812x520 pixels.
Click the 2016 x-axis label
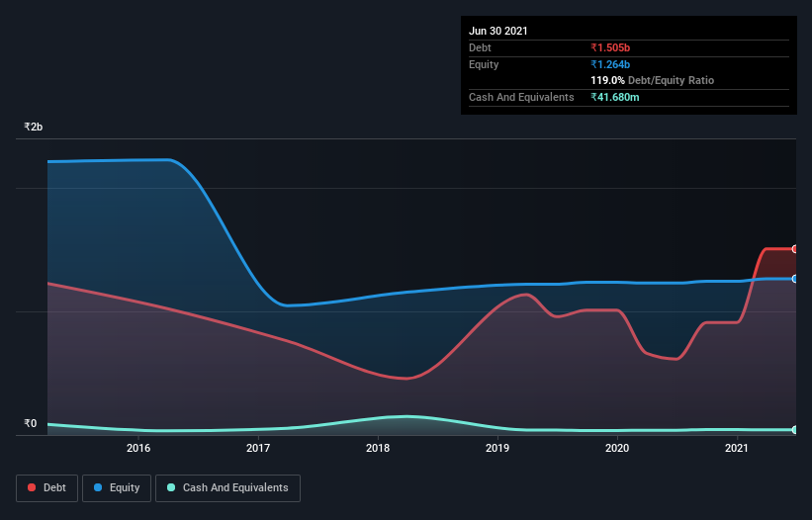(138, 448)
